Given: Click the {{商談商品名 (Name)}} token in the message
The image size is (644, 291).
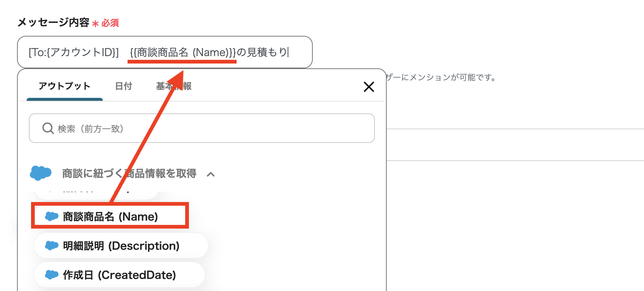Looking at the screenshot, I should tap(182, 52).
